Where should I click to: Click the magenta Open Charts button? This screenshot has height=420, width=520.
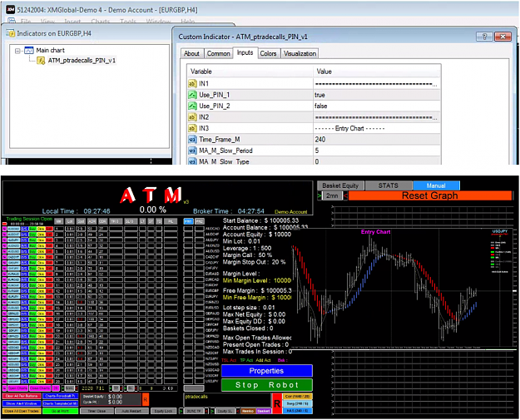coord(18,388)
